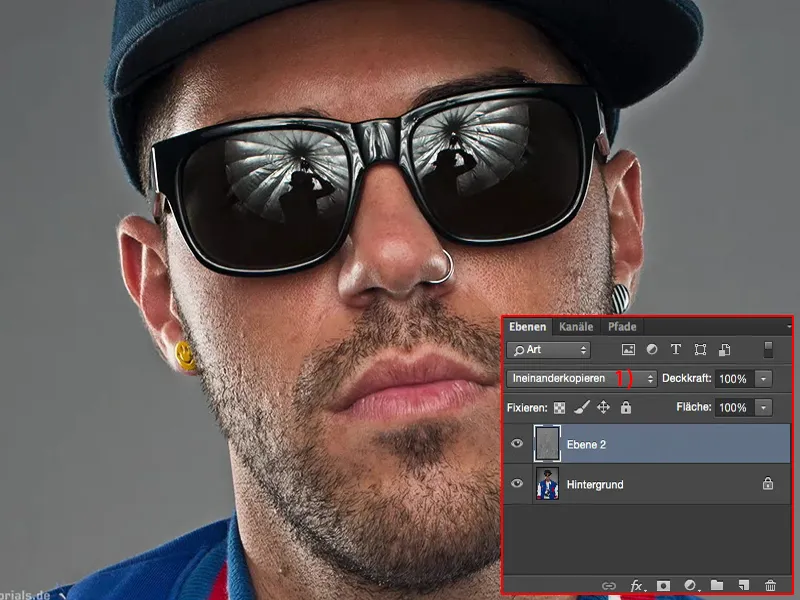Filter layers by shape layer icon
Viewport: 800px width, 600px height.
[701, 349]
